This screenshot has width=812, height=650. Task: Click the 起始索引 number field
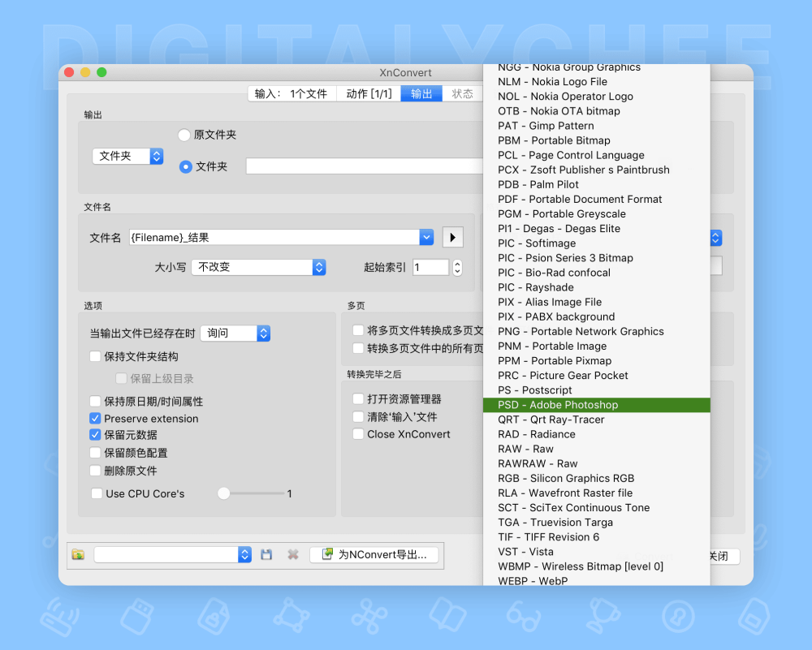tap(431, 267)
